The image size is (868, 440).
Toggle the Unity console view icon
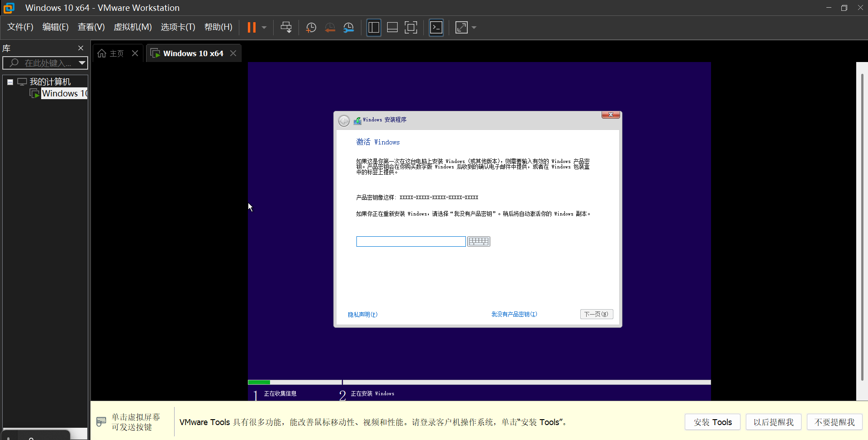pyautogui.click(x=436, y=27)
